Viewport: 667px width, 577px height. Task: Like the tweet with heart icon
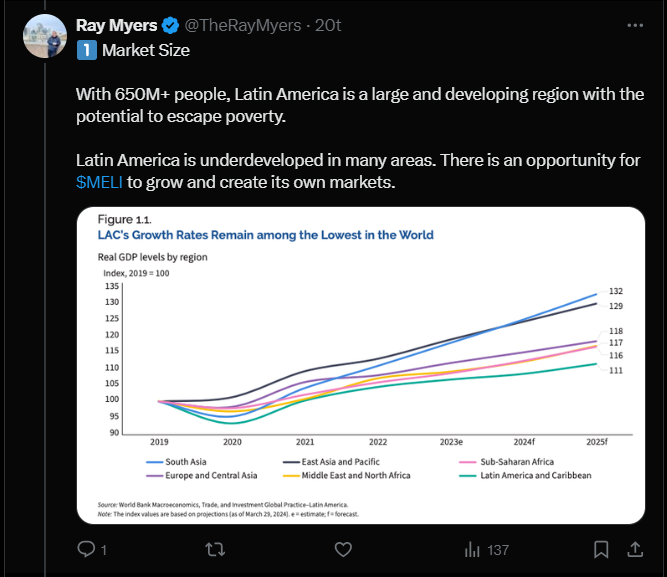point(343,549)
